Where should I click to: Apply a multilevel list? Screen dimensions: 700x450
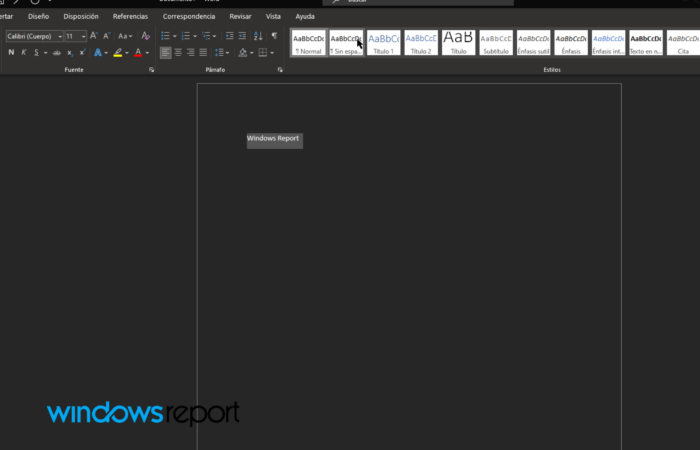click(x=206, y=36)
